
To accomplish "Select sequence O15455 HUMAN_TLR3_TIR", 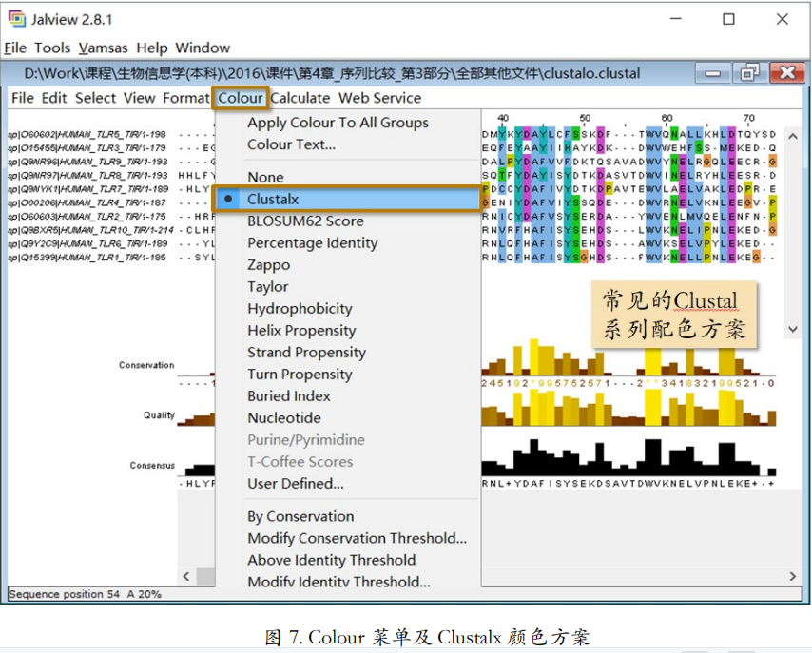I will (x=87, y=148).
